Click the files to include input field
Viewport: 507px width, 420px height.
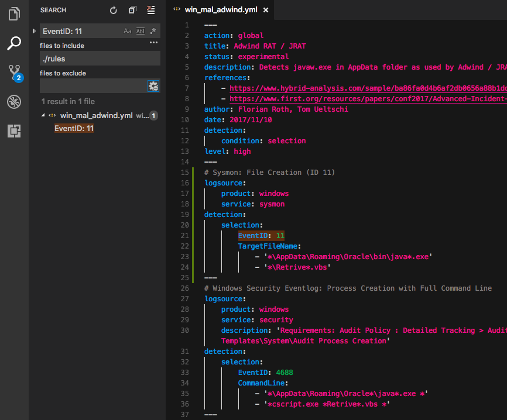coord(100,58)
